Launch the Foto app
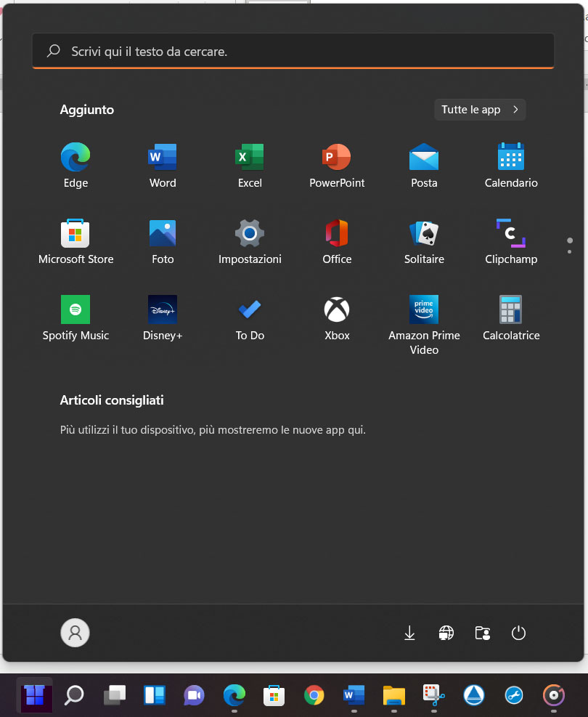588x717 pixels. pos(163,242)
